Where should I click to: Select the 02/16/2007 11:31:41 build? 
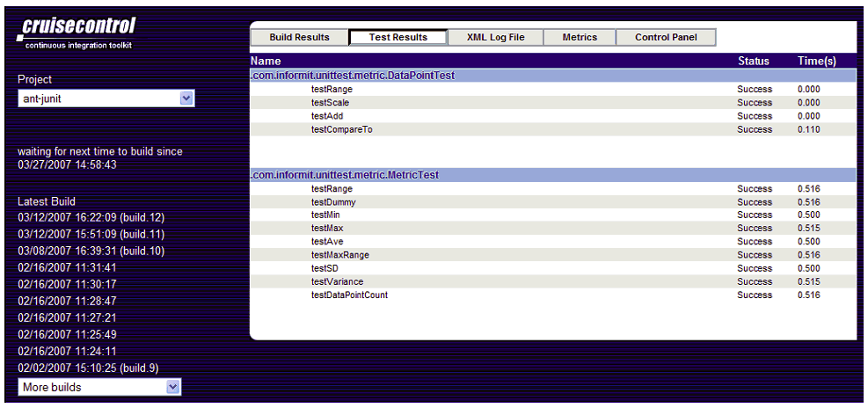coord(67,267)
